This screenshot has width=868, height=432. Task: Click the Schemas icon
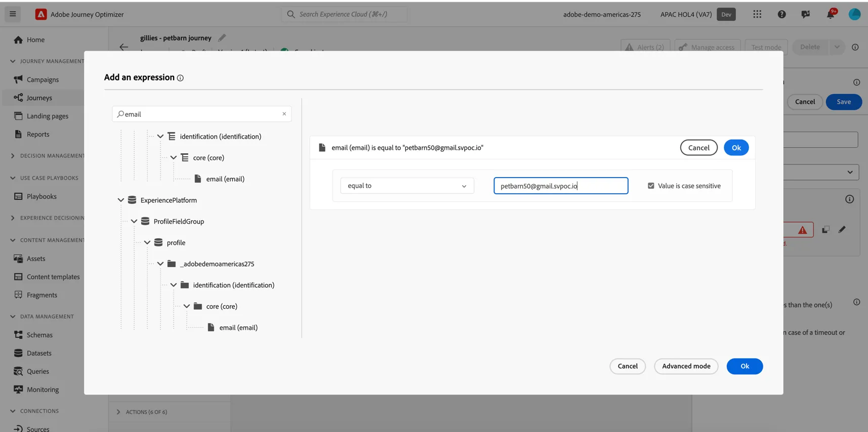pos(18,335)
